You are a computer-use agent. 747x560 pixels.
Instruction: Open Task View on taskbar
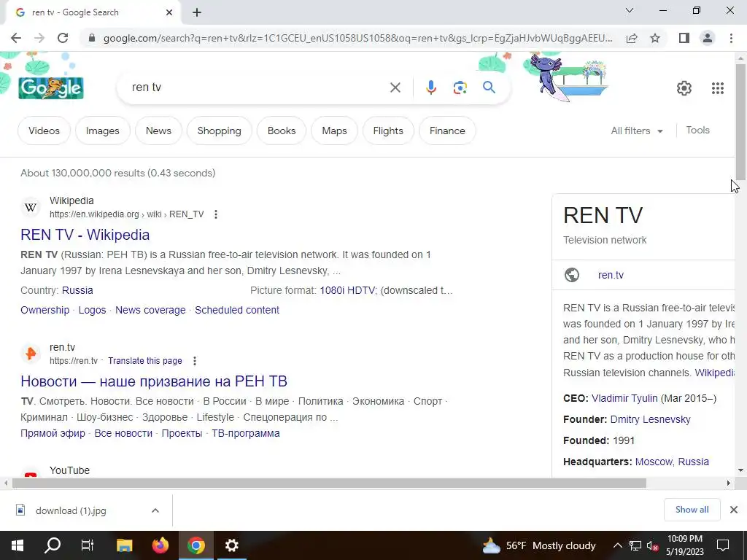click(x=88, y=545)
